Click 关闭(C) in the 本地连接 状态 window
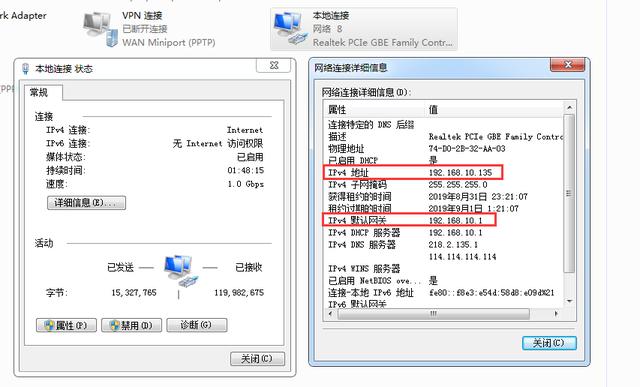 (x=257, y=359)
